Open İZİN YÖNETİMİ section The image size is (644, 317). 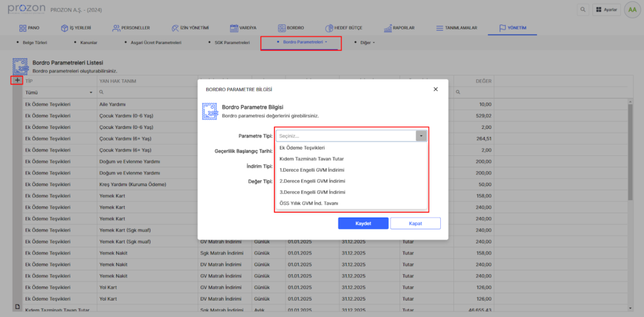click(x=190, y=28)
